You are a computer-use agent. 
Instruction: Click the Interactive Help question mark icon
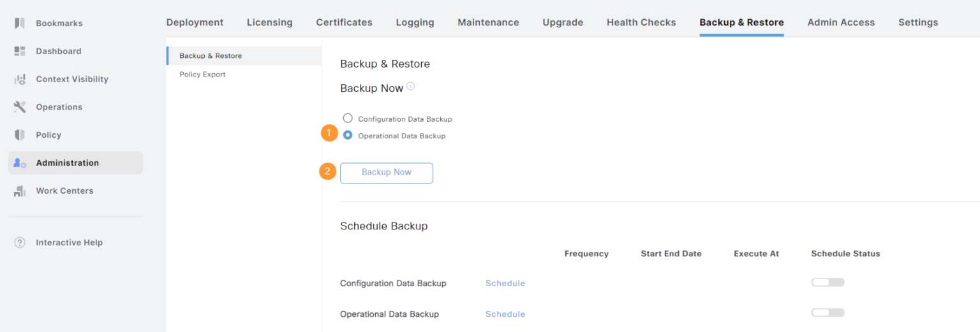tap(20, 243)
